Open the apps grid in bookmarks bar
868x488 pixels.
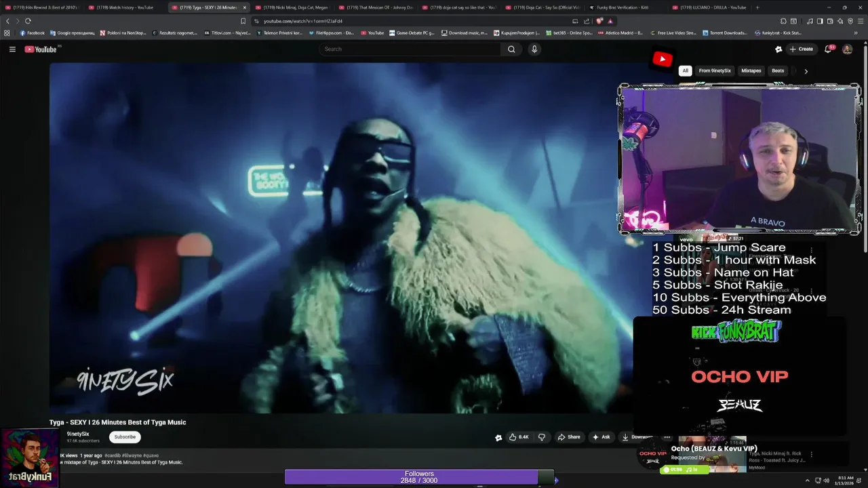[7, 33]
